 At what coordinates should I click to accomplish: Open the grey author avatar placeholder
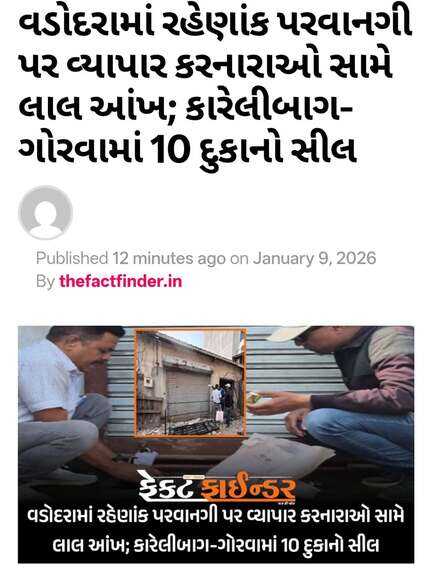[x=46, y=213]
